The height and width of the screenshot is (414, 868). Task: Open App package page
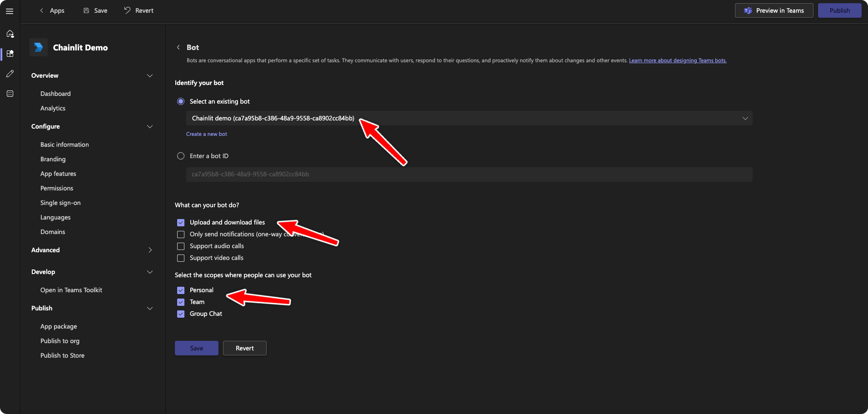59,326
